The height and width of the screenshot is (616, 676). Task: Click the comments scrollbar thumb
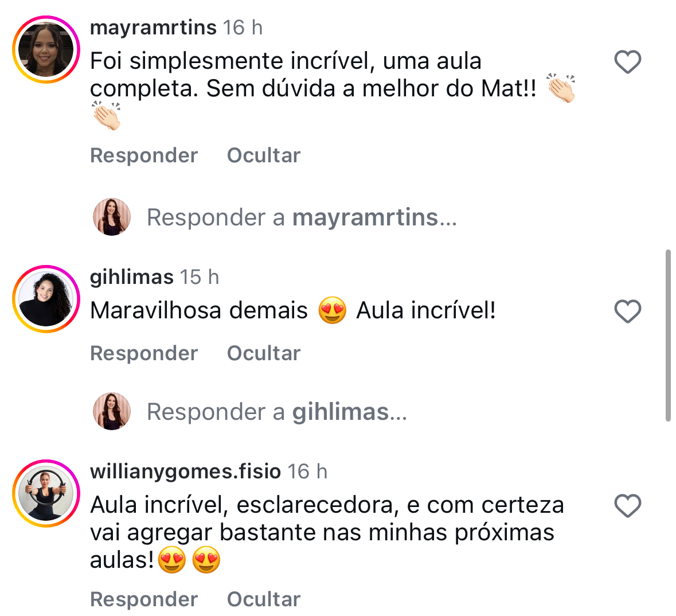click(668, 335)
